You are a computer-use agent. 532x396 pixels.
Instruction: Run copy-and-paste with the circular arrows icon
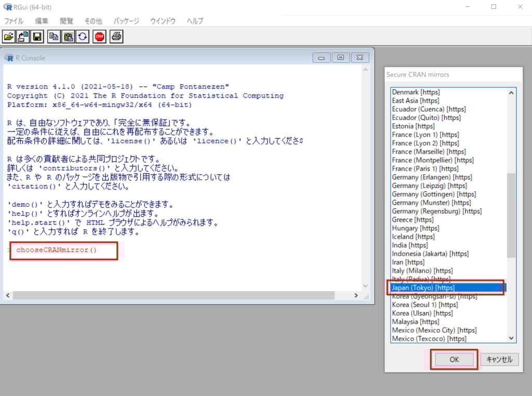pos(83,36)
